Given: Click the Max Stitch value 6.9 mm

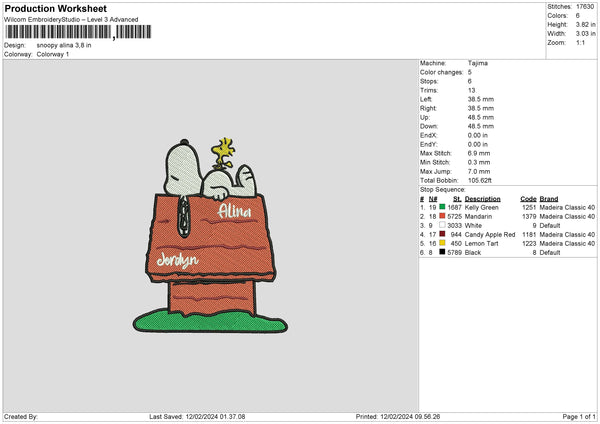Looking at the screenshot, I should 479,153.
